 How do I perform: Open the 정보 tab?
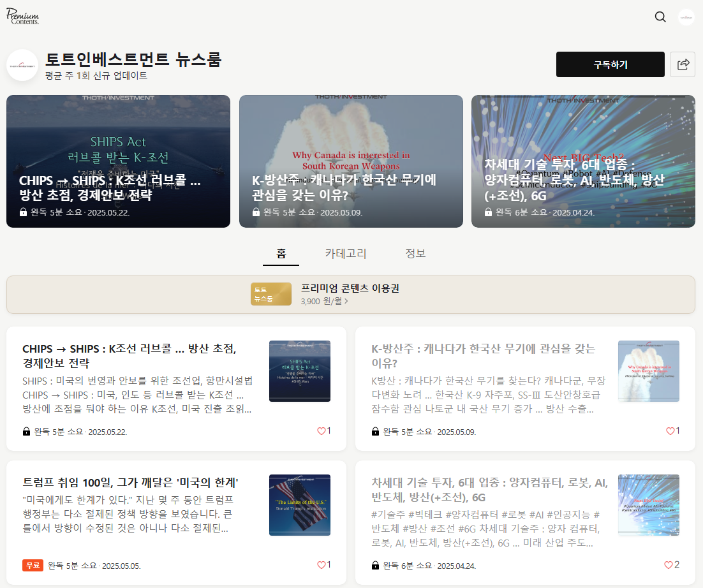click(415, 253)
